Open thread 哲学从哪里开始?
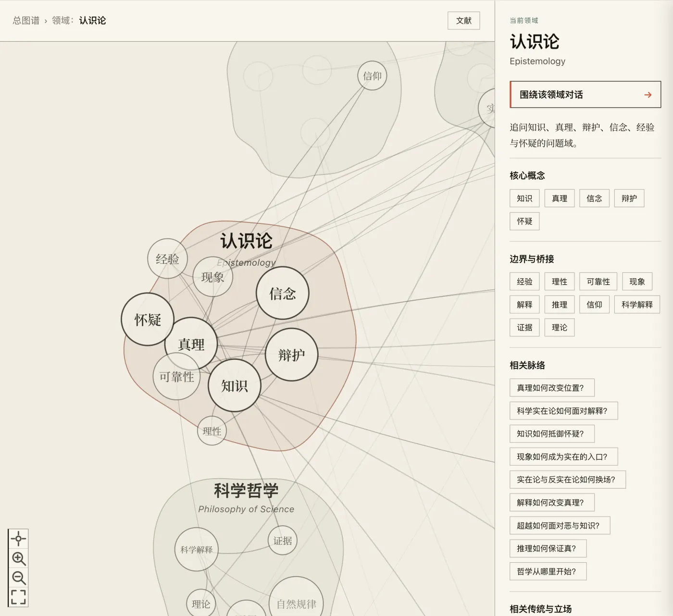 click(548, 571)
